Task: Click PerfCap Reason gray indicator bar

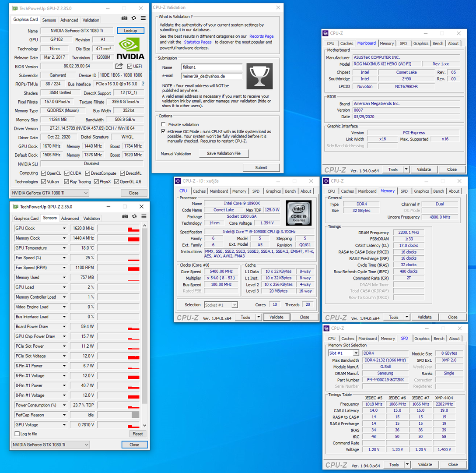Action: pyautogui.click(x=135, y=415)
